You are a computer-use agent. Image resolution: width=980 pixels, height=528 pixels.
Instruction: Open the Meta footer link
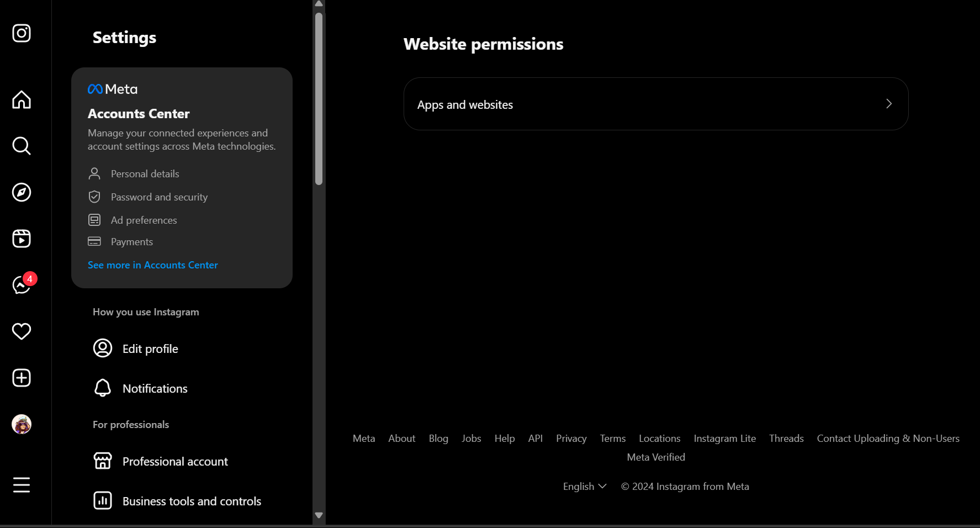[364, 439]
